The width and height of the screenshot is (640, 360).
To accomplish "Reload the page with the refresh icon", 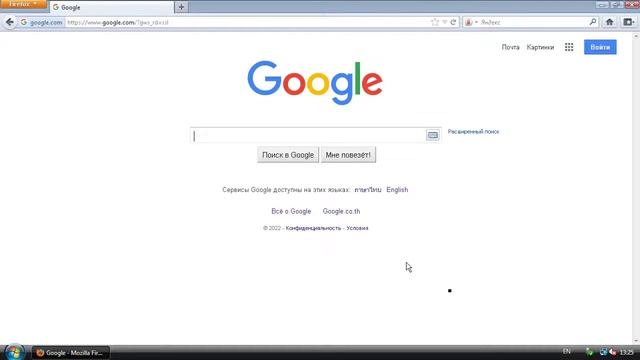I will pyautogui.click(x=453, y=22).
